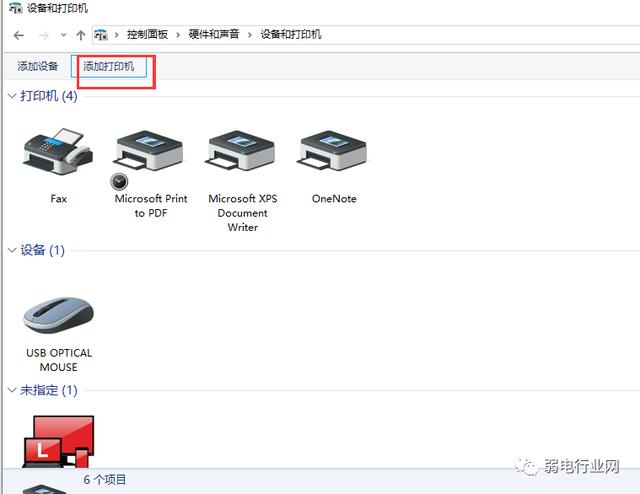Click the forward navigation arrow

(x=42, y=35)
